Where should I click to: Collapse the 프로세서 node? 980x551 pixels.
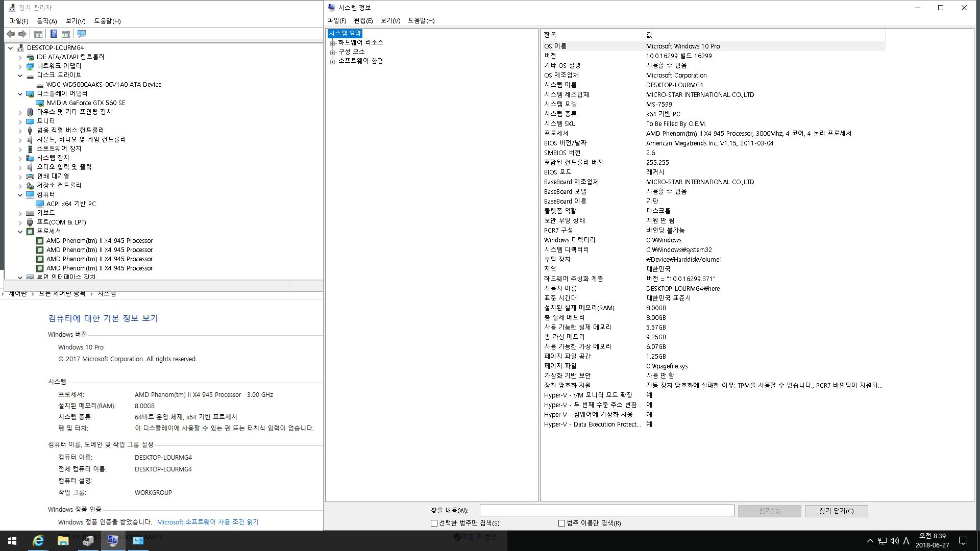click(x=20, y=231)
